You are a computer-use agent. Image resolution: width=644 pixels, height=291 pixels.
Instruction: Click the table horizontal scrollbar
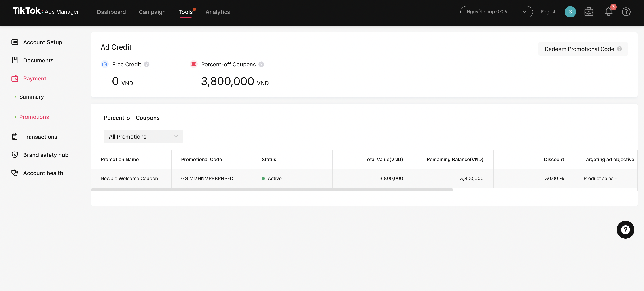tap(272, 190)
